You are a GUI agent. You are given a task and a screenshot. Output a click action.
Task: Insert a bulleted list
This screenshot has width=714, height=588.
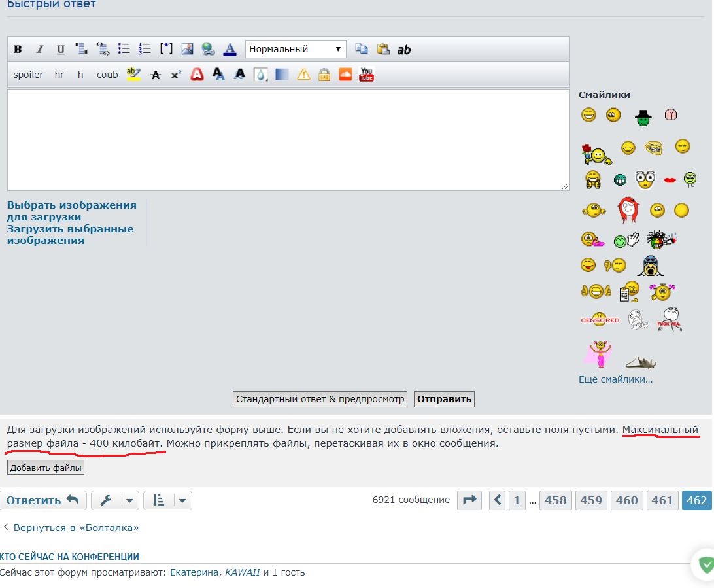[124, 49]
